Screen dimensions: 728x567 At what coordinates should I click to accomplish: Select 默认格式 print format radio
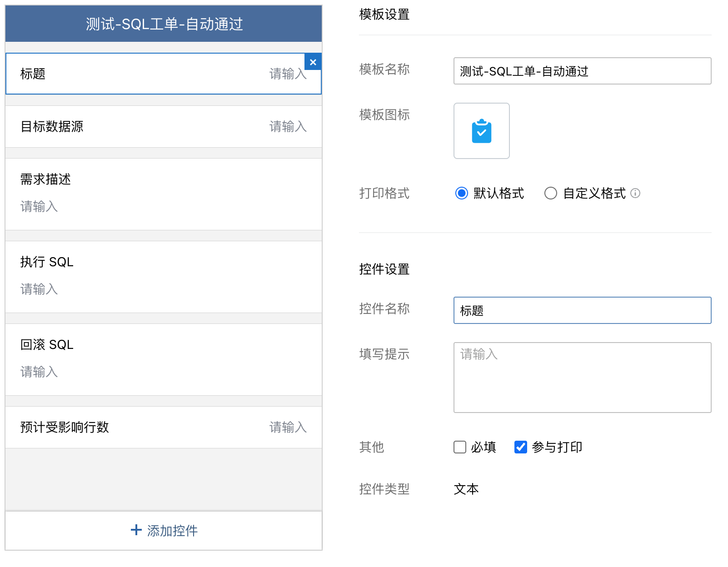(461, 193)
